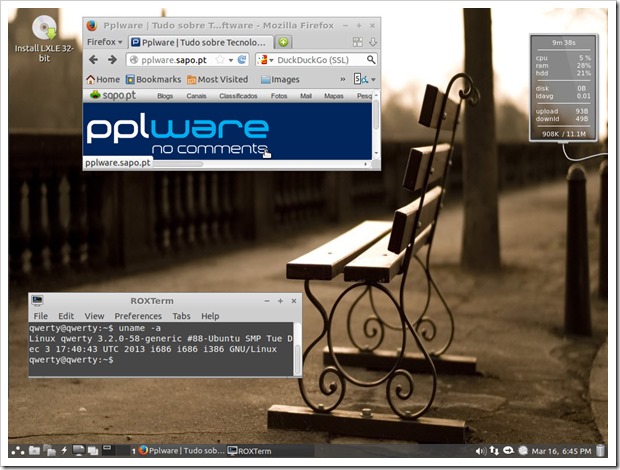Bookmark page with the star icon

(x=220, y=60)
